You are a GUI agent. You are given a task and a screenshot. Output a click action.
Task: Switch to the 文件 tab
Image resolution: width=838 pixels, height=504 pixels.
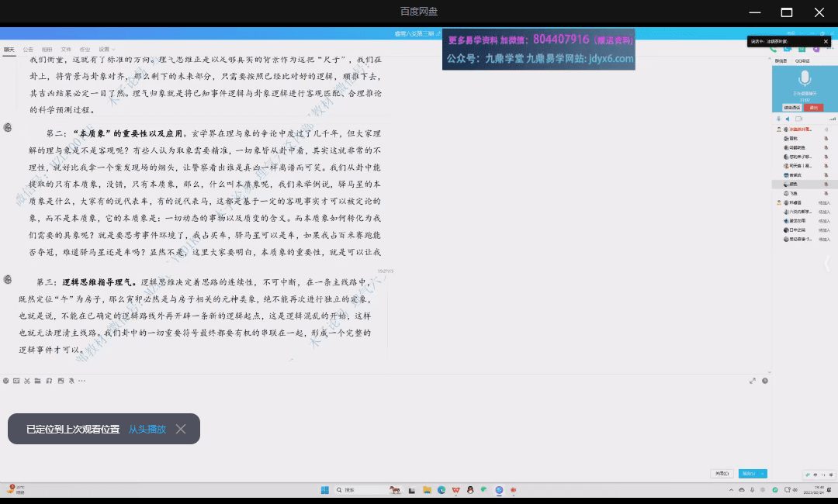66,49
